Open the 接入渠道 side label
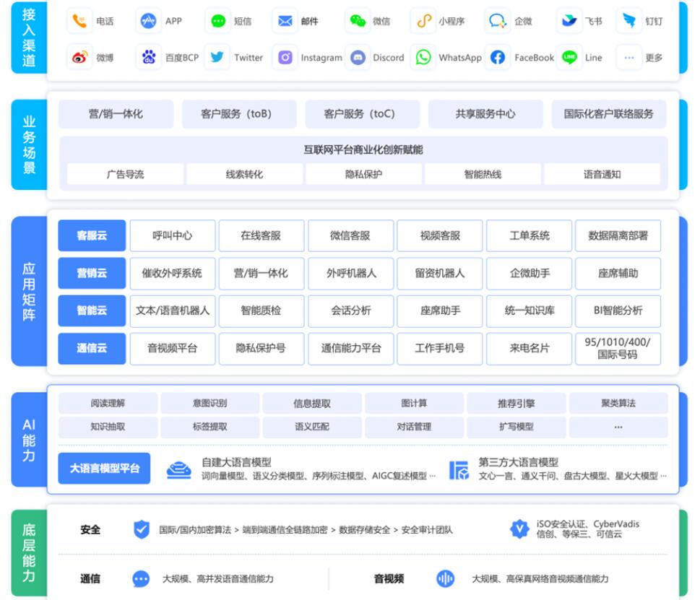Viewport: 700px width, 600px height. (29, 38)
